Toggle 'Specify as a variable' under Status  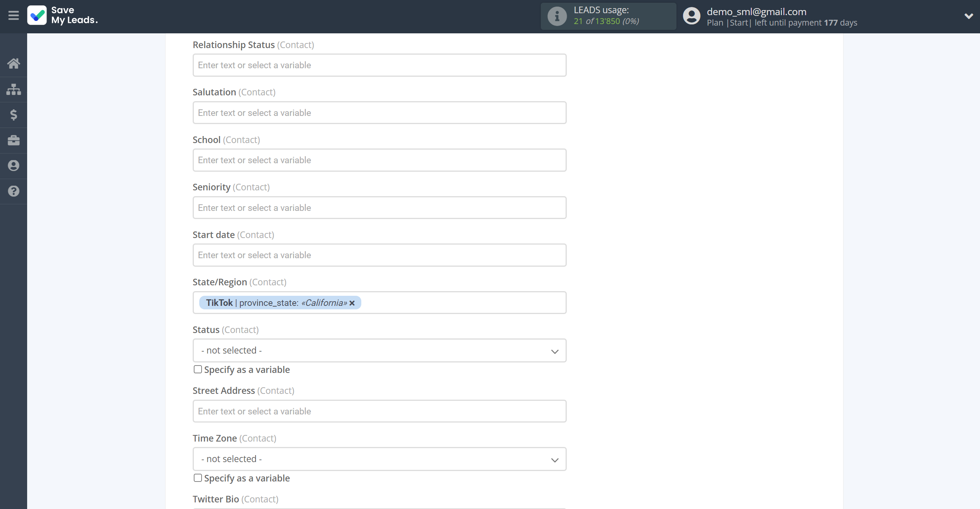pos(198,369)
